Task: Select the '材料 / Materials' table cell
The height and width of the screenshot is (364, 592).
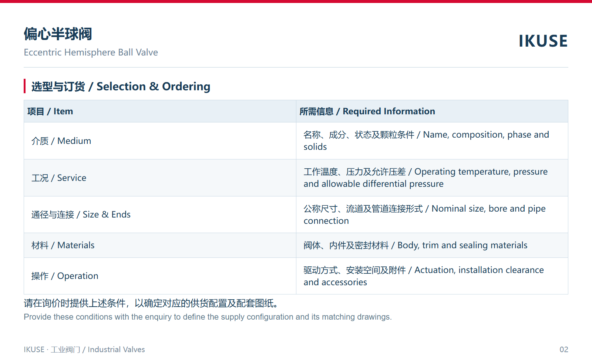Action: click(x=160, y=245)
